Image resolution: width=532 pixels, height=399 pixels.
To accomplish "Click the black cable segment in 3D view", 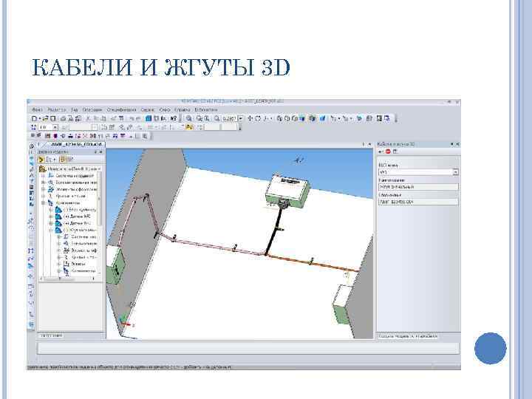I will click(x=274, y=231).
